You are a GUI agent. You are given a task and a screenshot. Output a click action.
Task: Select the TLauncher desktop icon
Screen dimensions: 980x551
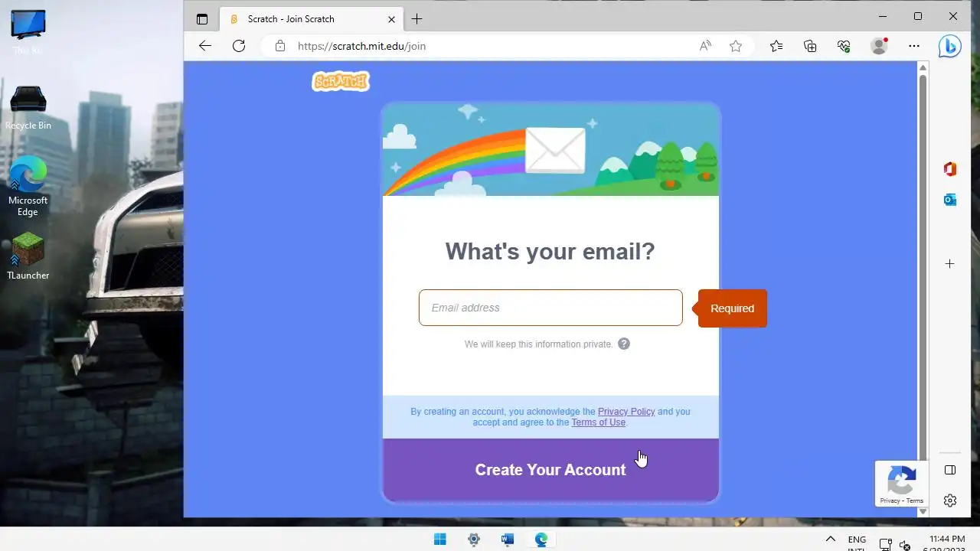pos(28,256)
